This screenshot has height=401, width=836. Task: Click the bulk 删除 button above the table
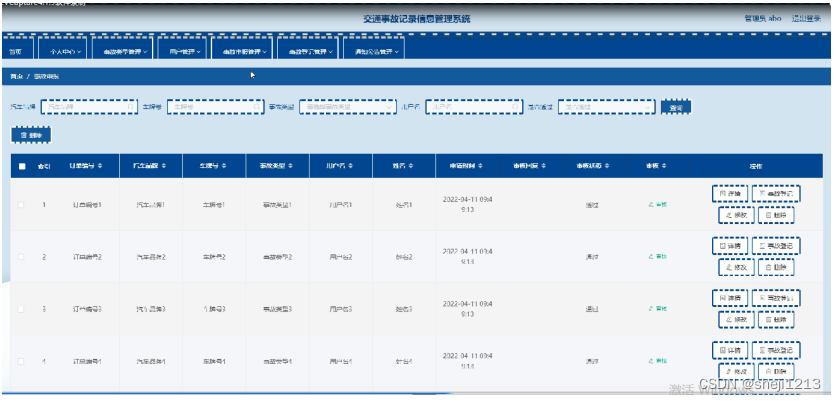click(31, 135)
